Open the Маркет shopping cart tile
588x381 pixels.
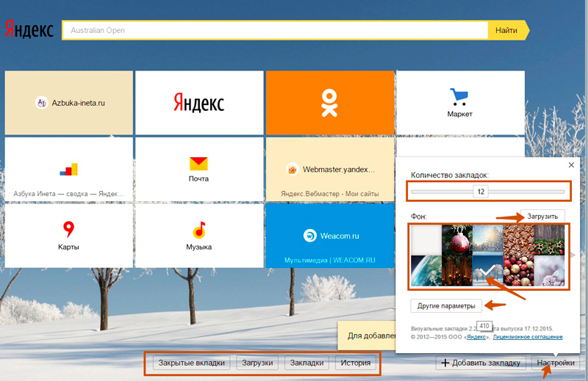461,103
